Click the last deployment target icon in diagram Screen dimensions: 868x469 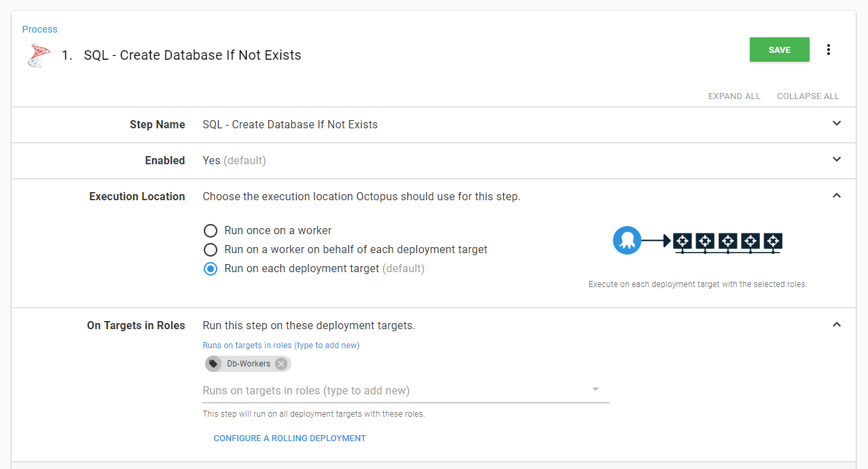[x=773, y=241]
